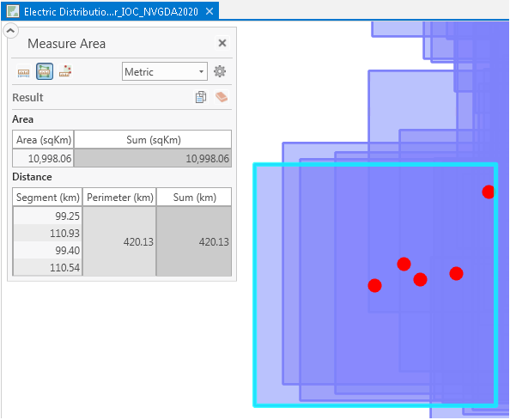This screenshot has height=420, width=510.
Task: Select the Segment (km) column header
Action: click(x=47, y=198)
